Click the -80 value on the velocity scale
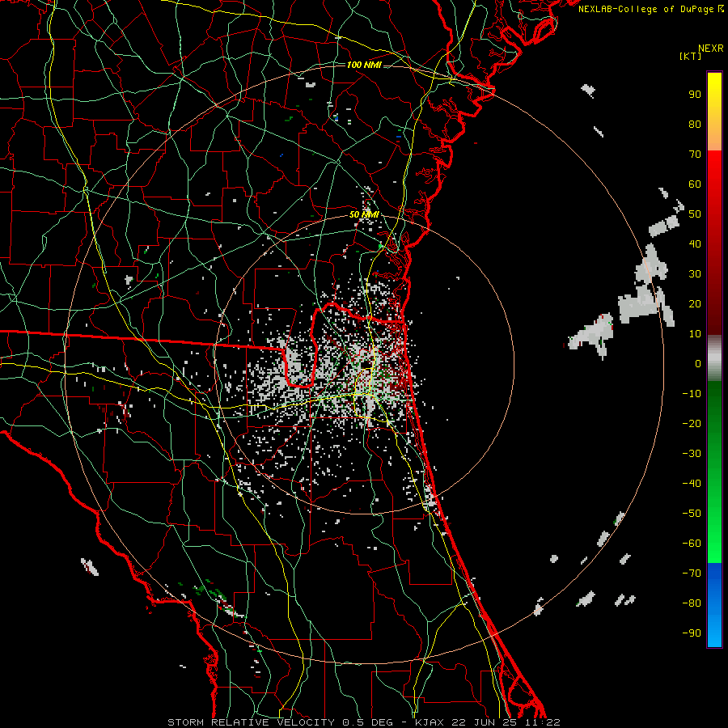 click(x=692, y=603)
